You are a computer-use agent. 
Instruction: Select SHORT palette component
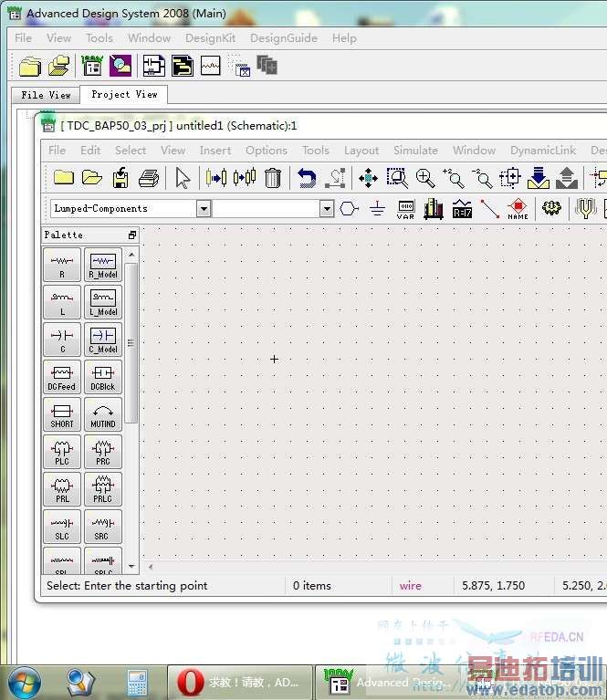(x=62, y=415)
